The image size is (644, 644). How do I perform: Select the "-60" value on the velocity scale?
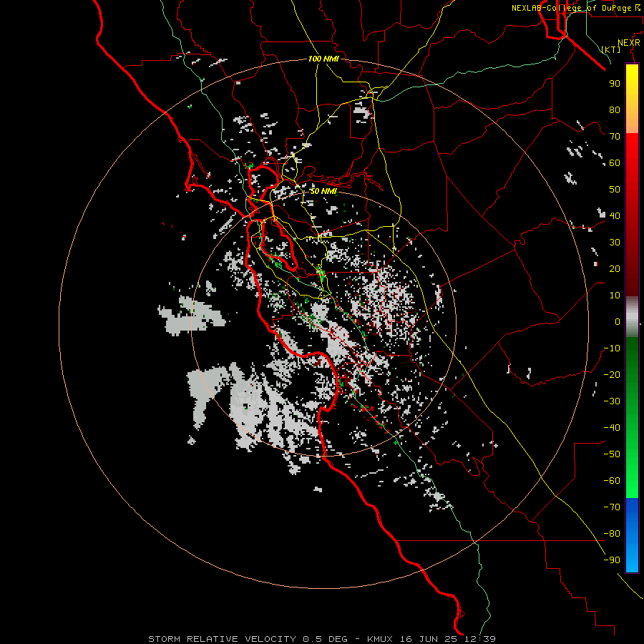(x=612, y=481)
